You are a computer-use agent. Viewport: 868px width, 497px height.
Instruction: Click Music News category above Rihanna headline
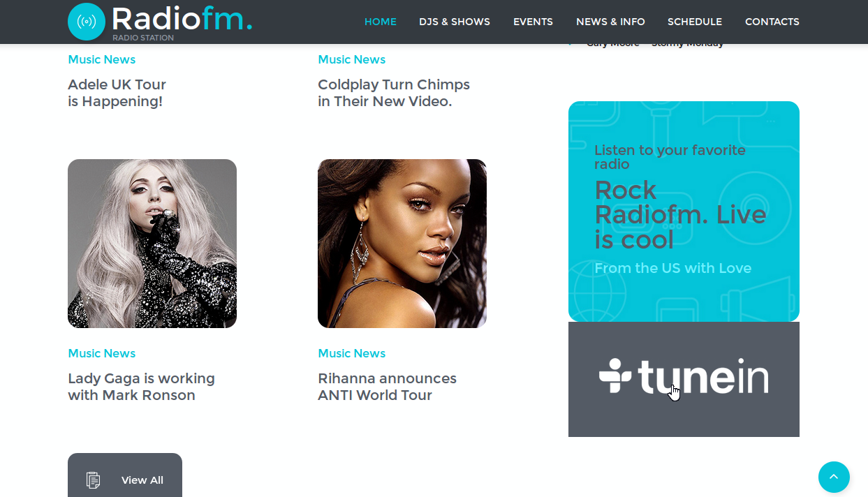coord(352,353)
